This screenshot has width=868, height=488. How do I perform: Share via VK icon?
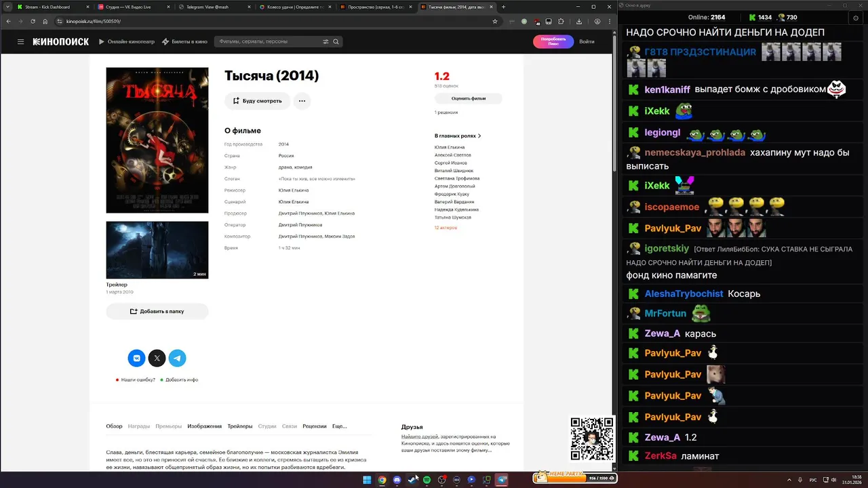pos(137,358)
